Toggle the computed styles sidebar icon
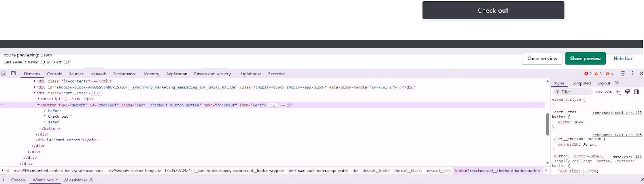This screenshot has width=644, height=184. [636, 92]
